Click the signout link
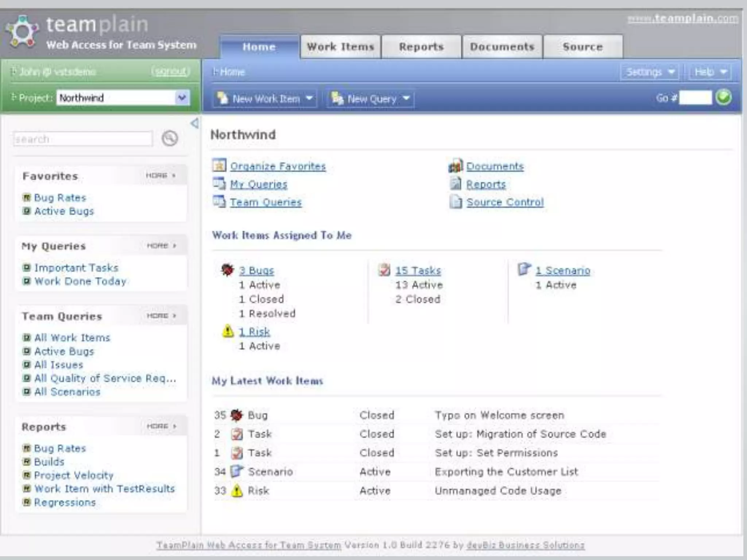Viewport: 747px width, 560px height. point(171,71)
